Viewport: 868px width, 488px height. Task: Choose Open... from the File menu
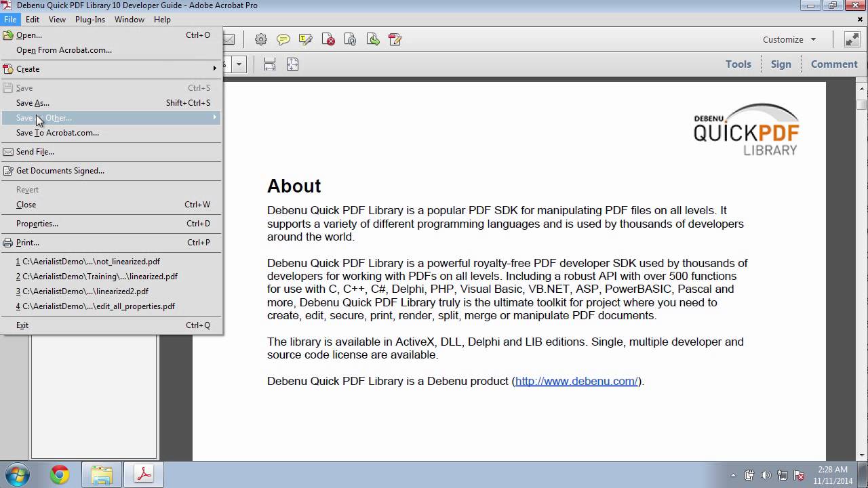[111, 35]
